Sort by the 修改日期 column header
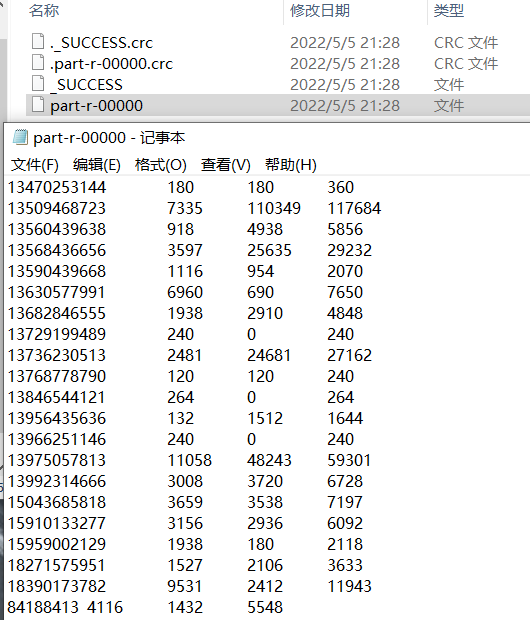This screenshot has width=530, height=620. point(320,10)
